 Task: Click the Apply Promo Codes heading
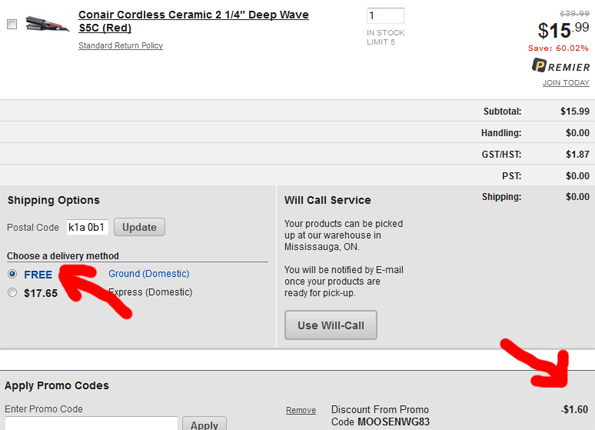(x=57, y=386)
